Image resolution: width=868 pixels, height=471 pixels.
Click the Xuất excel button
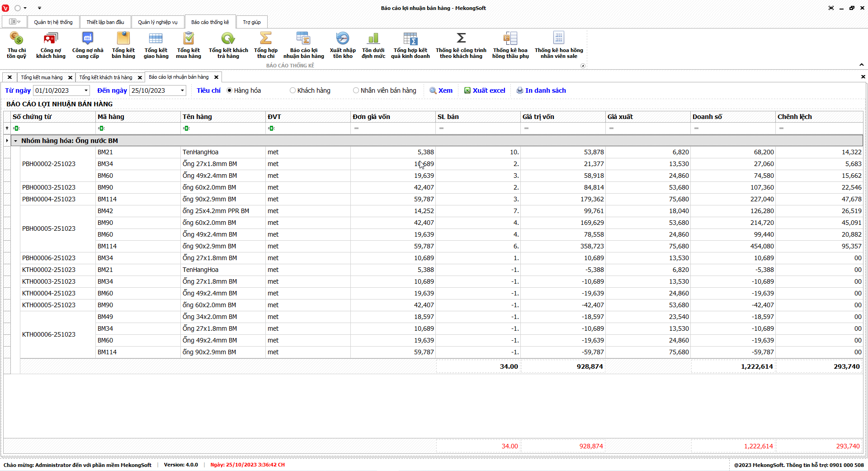484,90
